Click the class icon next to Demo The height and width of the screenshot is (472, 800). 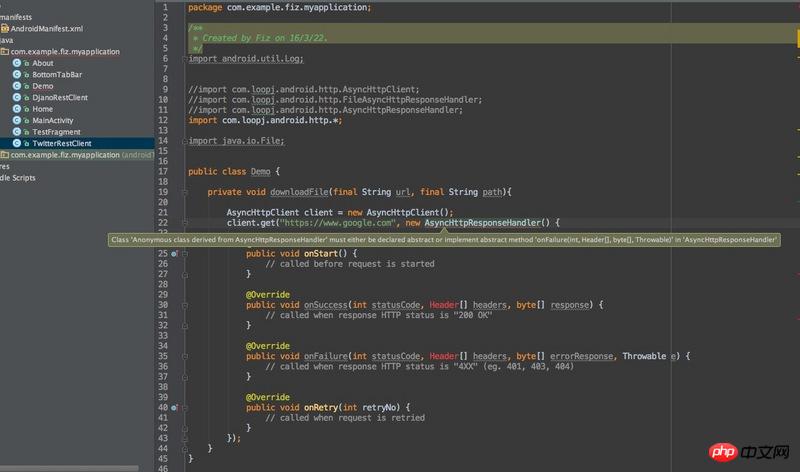click(x=17, y=86)
